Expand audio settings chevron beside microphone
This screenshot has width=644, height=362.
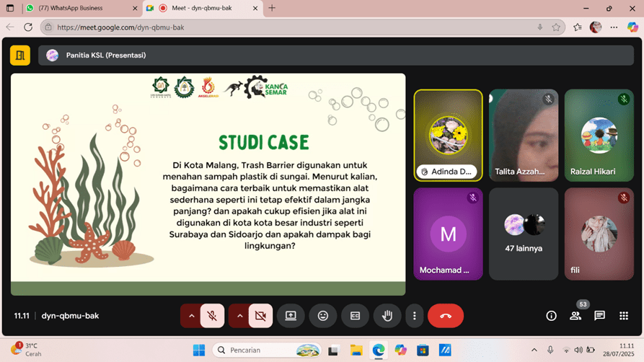pos(191,316)
